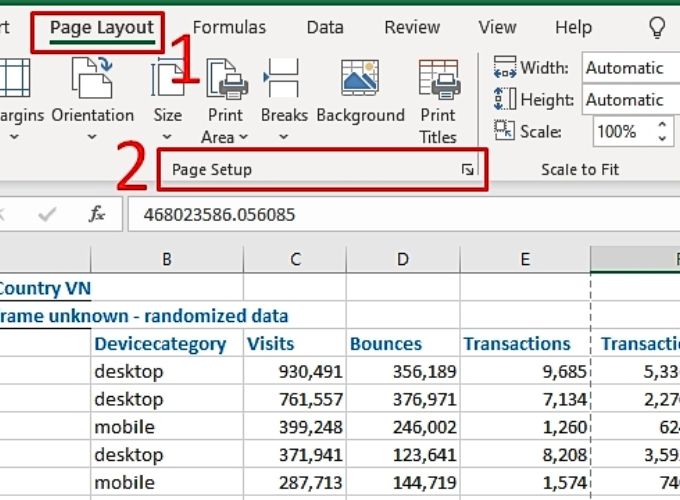The height and width of the screenshot is (500, 680).
Task: Select the cell showing 8,208
Action: click(525, 454)
